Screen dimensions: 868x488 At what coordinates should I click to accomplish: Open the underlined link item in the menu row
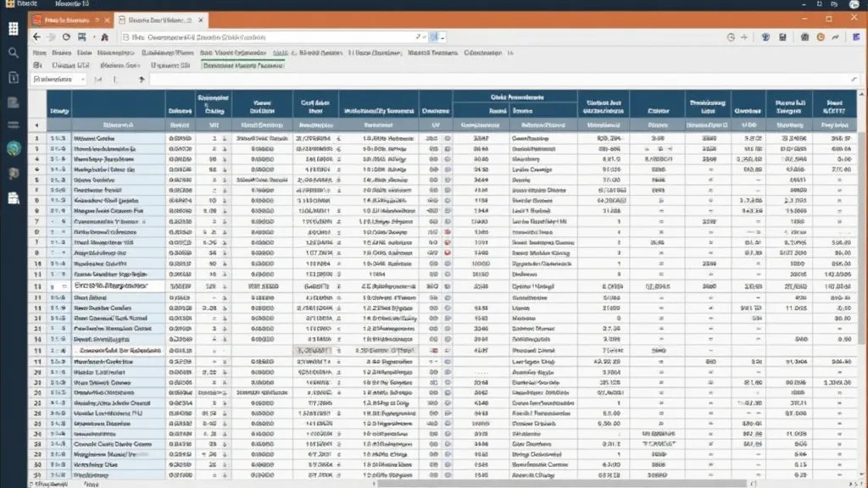click(280, 53)
